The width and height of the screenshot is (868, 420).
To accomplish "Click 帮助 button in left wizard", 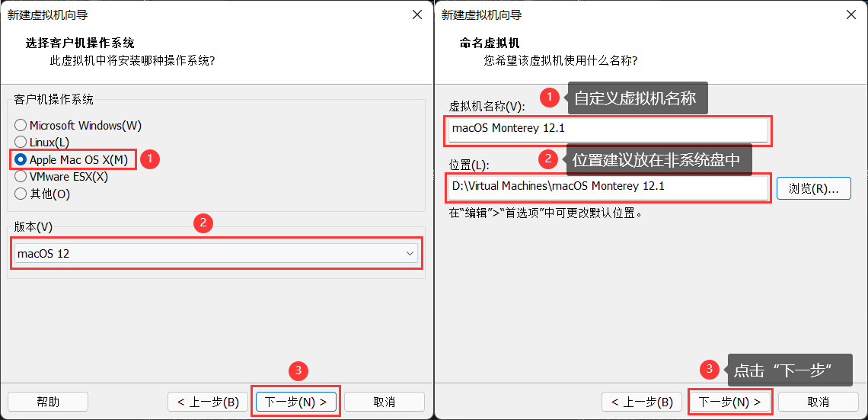I will (48, 402).
